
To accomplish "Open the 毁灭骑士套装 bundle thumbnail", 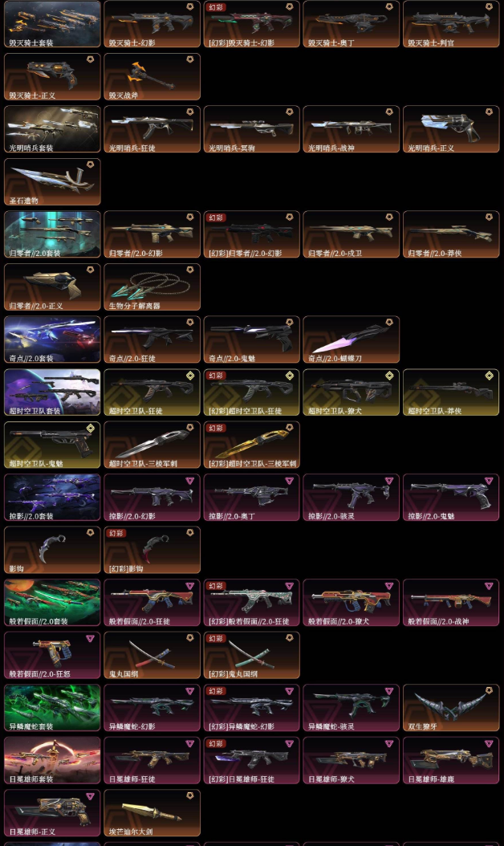I will point(52,24).
